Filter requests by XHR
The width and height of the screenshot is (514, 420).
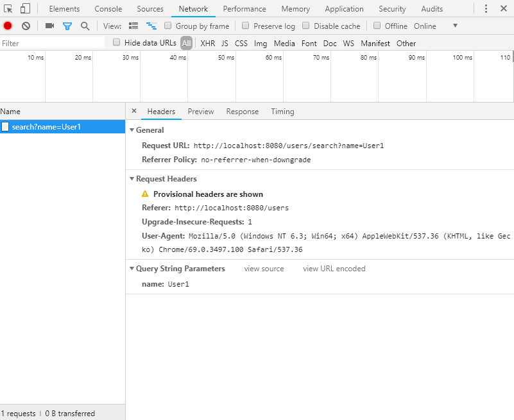pyautogui.click(x=208, y=43)
